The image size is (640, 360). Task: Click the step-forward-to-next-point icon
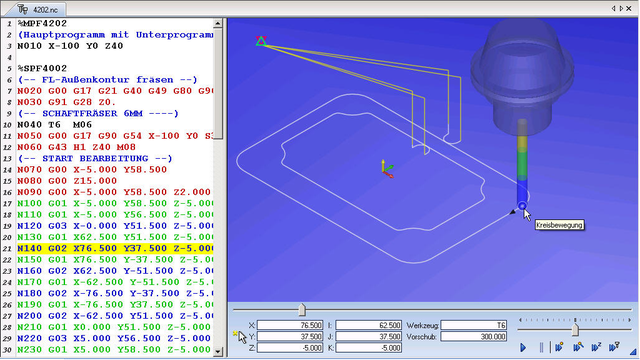coord(559,347)
